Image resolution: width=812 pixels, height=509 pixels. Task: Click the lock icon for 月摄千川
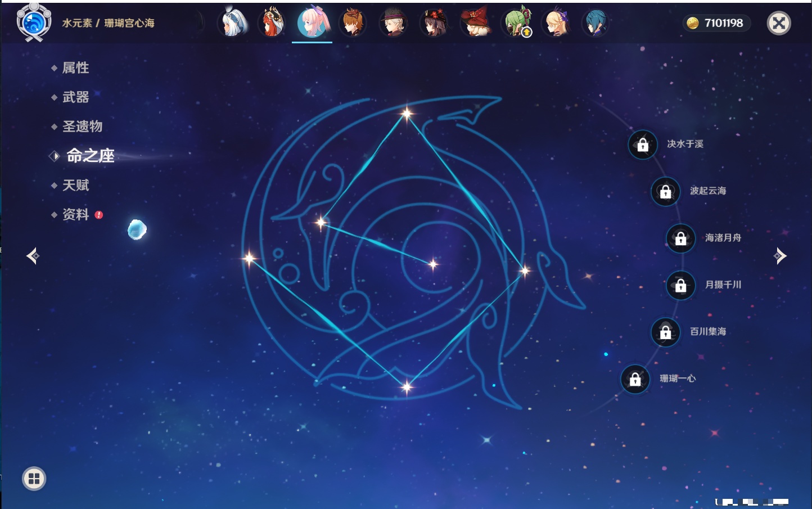pyautogui.click(x=680, y=285)
